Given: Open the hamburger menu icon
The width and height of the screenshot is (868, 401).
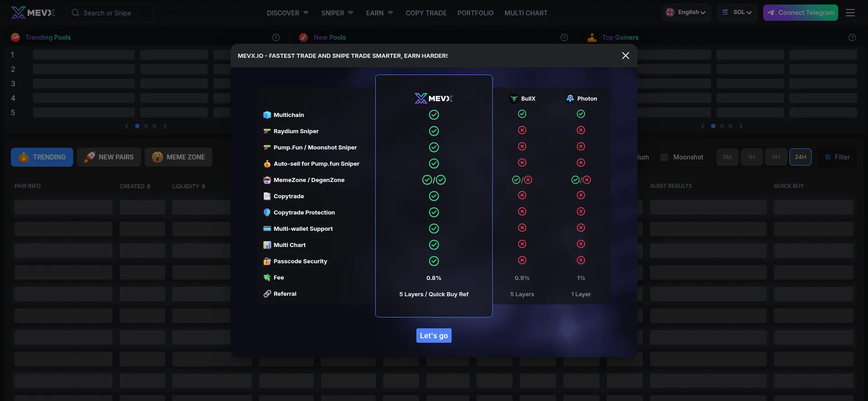Looking at the screenshot, I should click(x=850, y=13).
